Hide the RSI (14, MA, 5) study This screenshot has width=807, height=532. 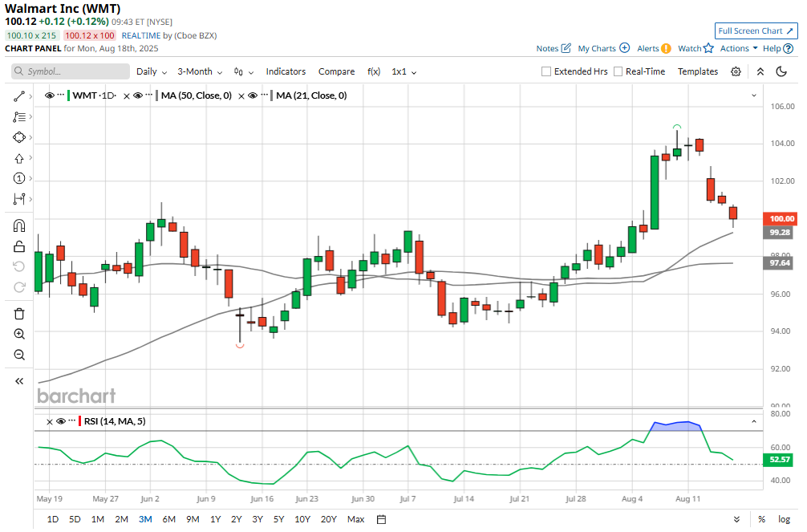click(x=61, y=421)
